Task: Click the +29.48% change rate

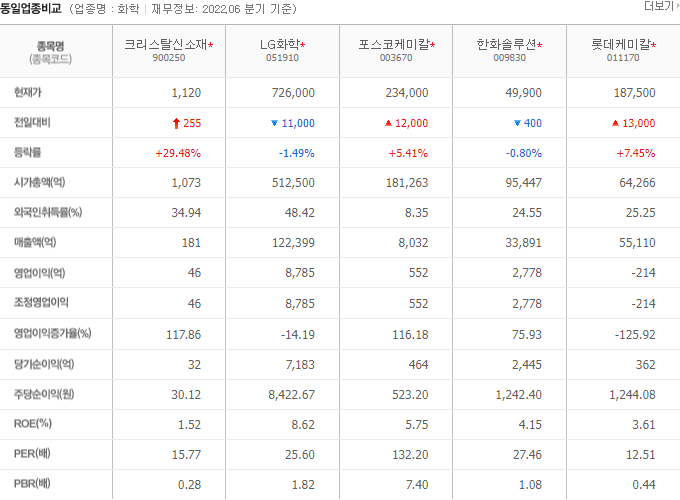Action: click(x=178, y=153)
